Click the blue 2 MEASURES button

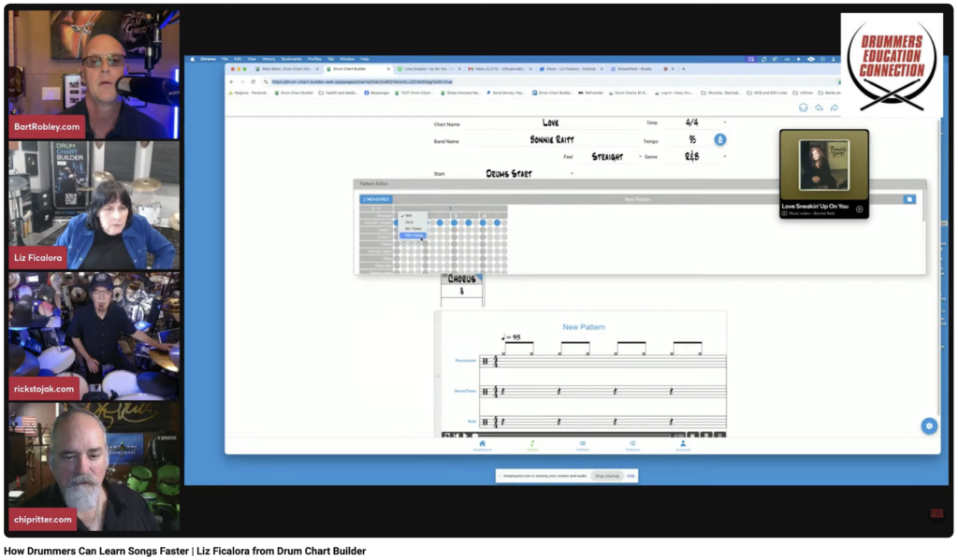tap(376, 199)
